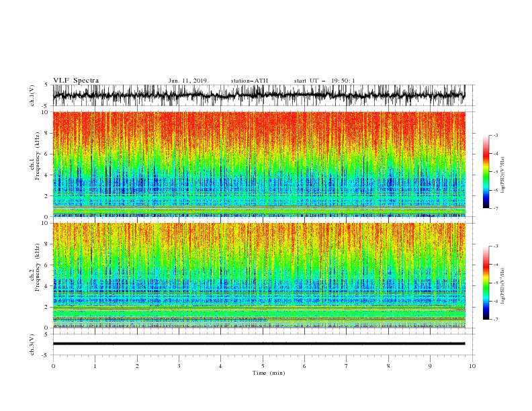Click the '-5' tick on ch.3(V) axis

46,355
